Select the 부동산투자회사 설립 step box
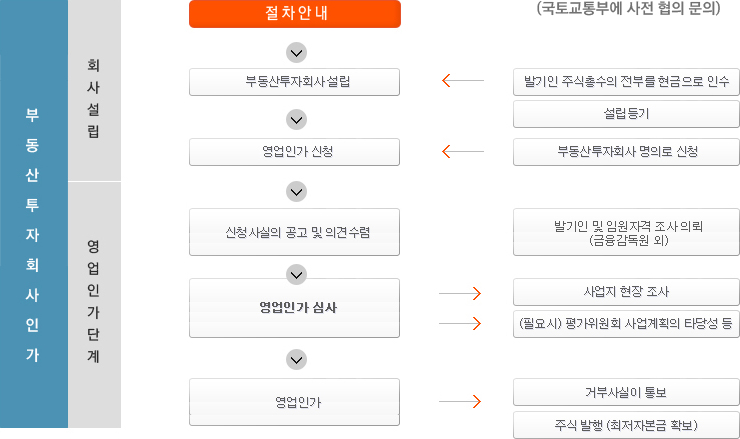Viewport: 740px width, 439px height. (294, 82)
